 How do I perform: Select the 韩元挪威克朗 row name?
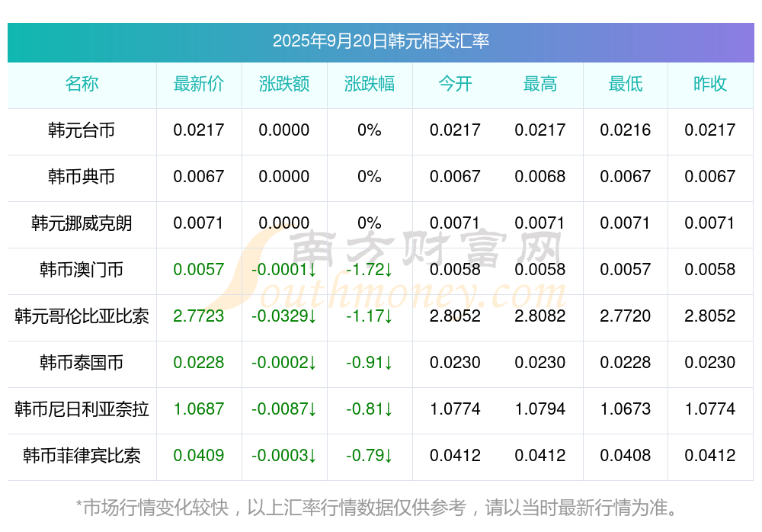coord(82,223)
